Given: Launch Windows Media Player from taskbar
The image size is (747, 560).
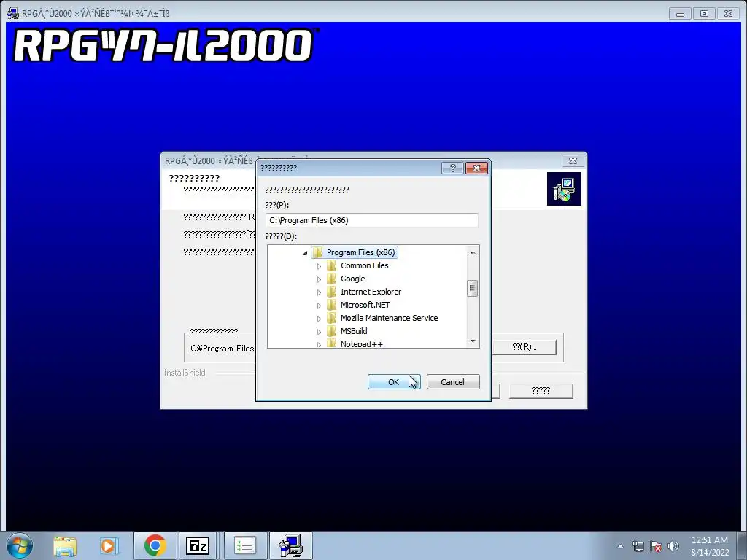Looking at the screenshot, I should pyautogui.click(x=109, y=545).
